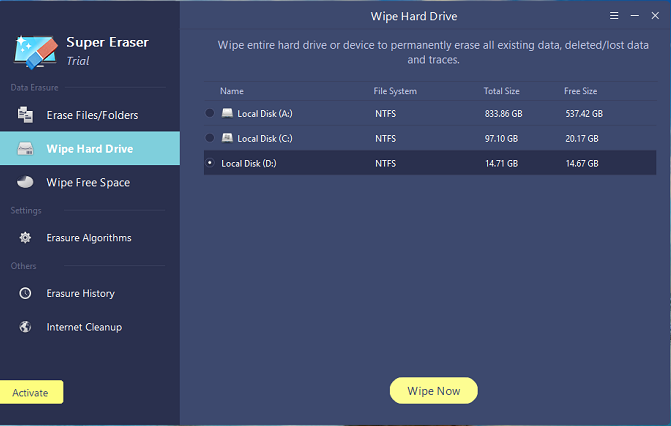The width and height of the screenshot is (671, 426).
Task: Click the Trial label under Super Eraser
Action: pyautogui.click(x=78, y=61)
